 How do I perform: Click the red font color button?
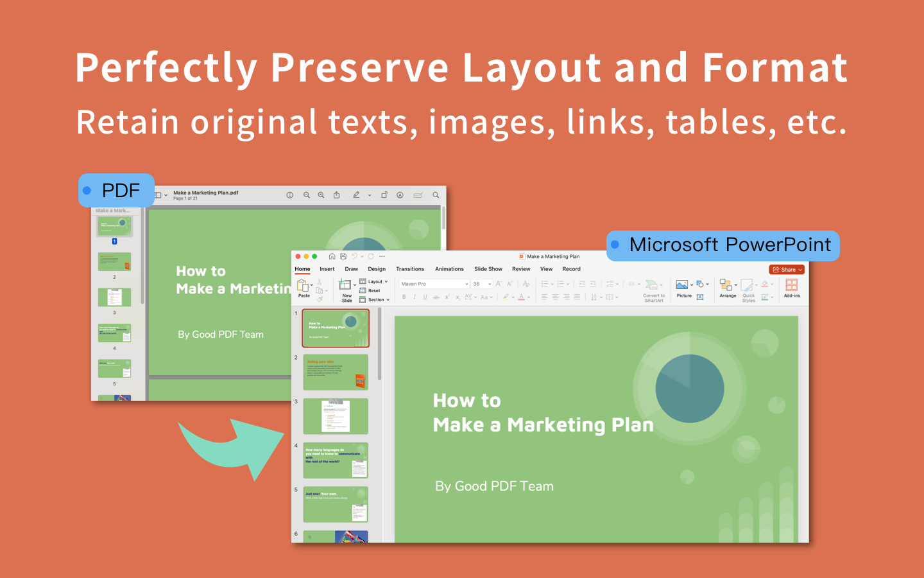(x=522, y=297)
